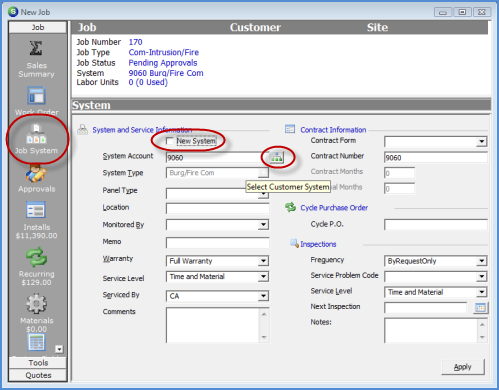Select the Job tab in the sidebar
This screenshot has width=499, height=390.
38,27
